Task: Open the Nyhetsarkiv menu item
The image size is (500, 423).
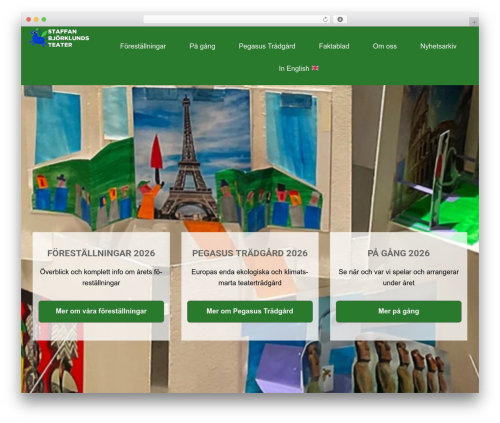Action: (438, 46)
